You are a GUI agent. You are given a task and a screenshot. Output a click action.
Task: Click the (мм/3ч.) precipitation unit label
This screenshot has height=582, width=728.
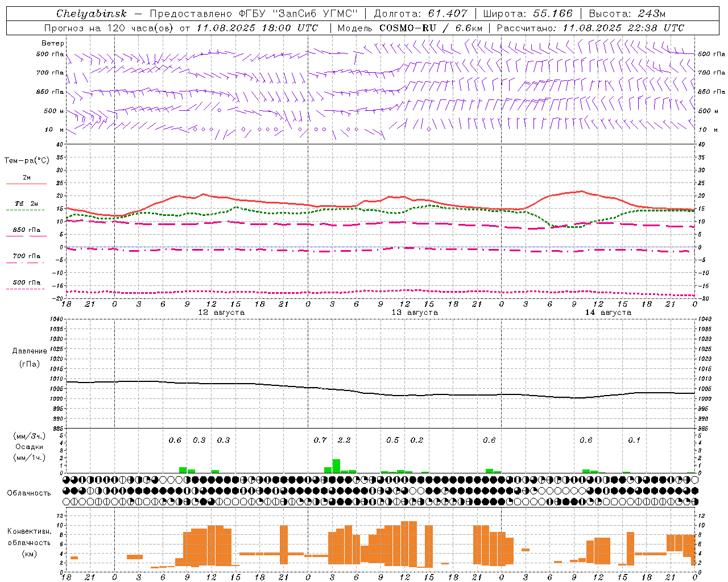pos(30,436)
